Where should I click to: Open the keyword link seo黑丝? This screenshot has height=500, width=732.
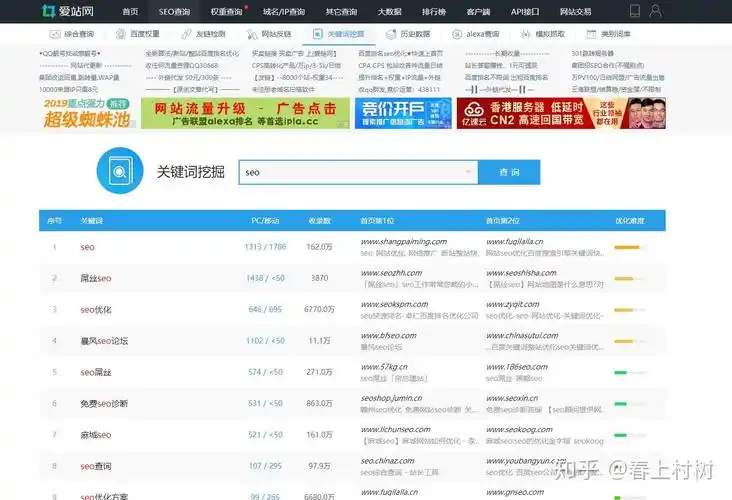(x=96, y=372)
